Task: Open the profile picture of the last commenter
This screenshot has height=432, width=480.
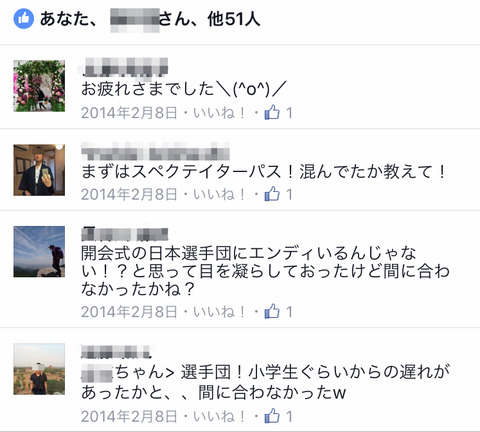Action: pos(39,369)
